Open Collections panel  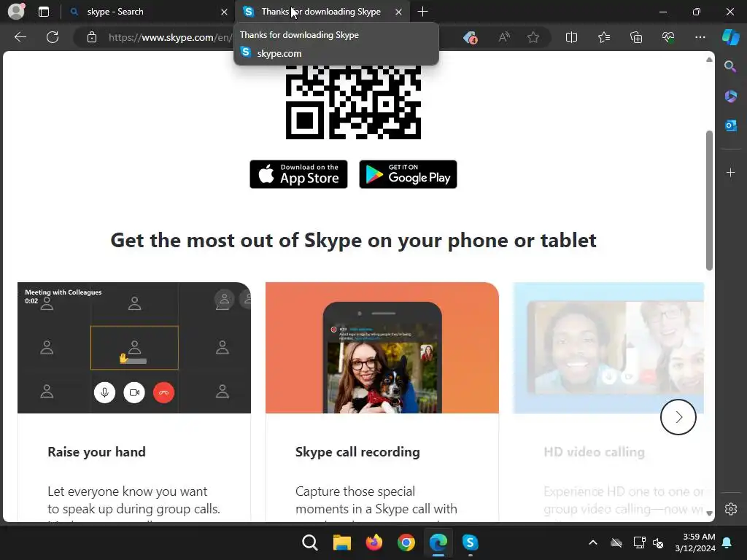tap(636, 37)
